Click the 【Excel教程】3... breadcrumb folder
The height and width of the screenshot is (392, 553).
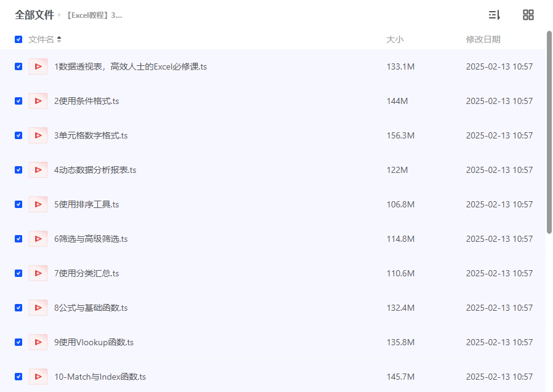point(94,15)
